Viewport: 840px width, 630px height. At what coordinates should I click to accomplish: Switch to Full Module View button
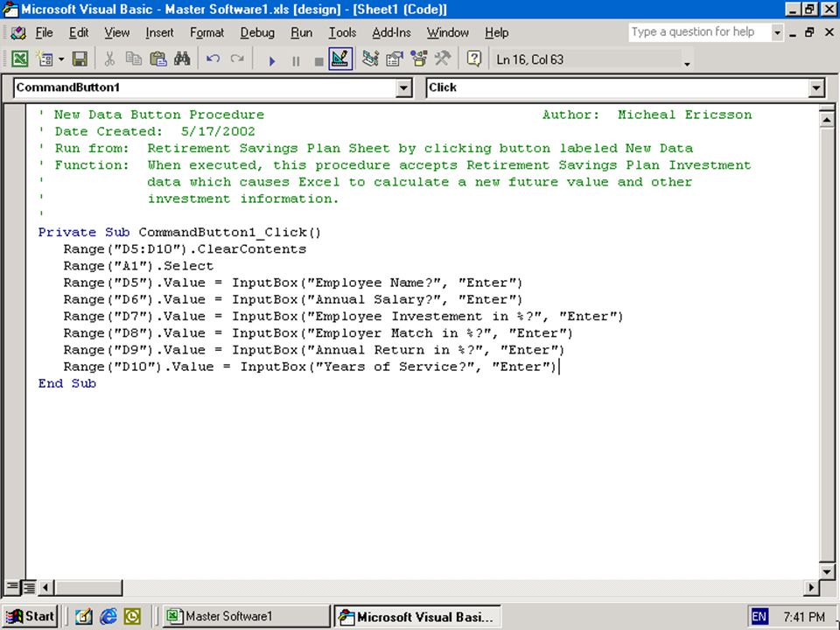click(29, 588)
